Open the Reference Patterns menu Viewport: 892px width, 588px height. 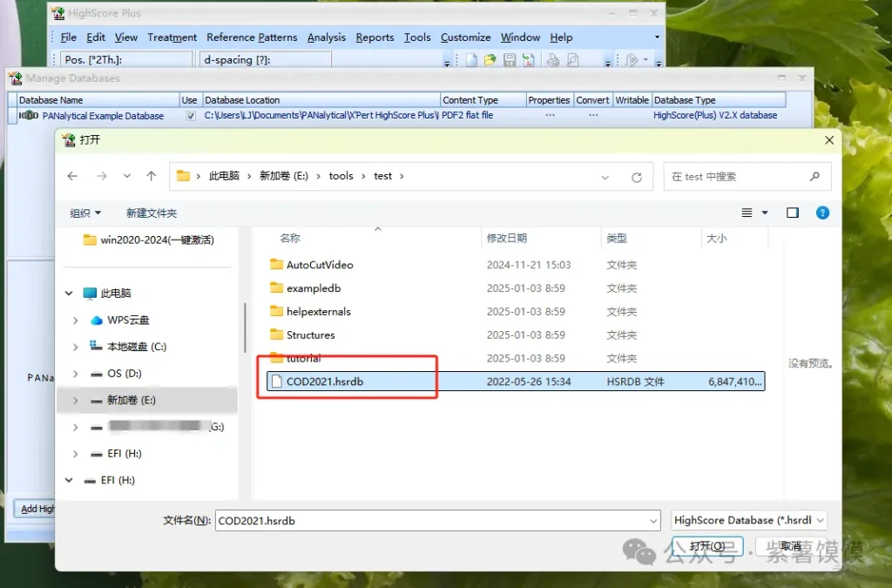(x=252, y=37)
